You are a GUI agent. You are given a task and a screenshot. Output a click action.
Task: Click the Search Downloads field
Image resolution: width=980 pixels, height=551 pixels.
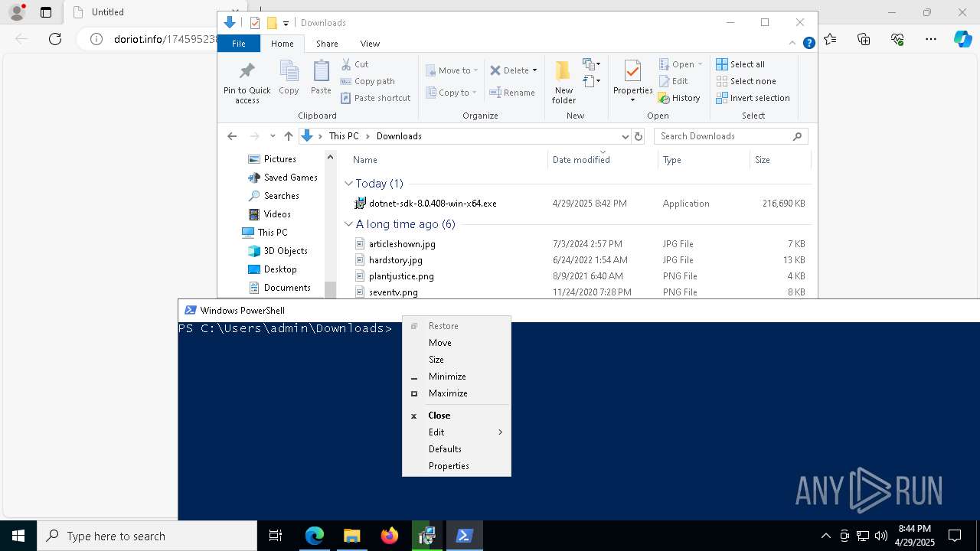tap(730, 136)
